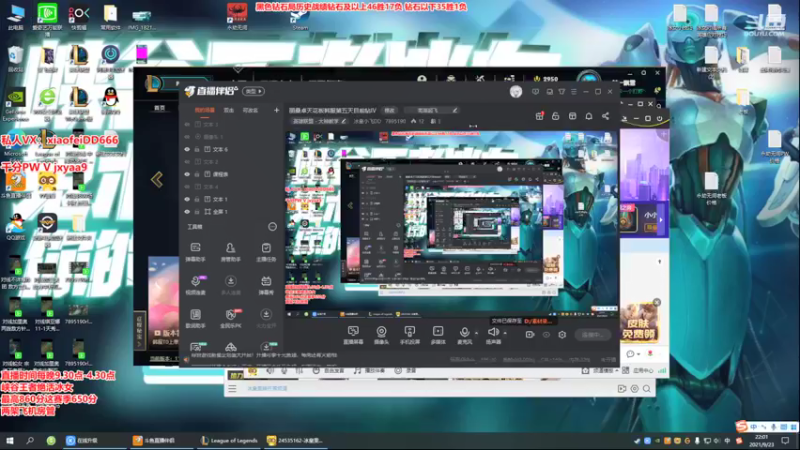This screenshot has height=450, width=800.
Task: Add 多媒体 multimedia source
Action: (438, 335)
